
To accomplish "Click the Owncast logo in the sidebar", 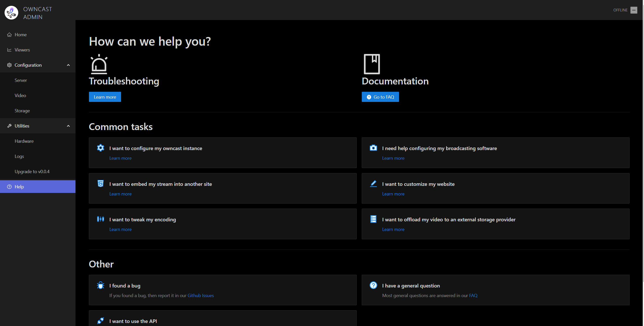I will point(11,12).
